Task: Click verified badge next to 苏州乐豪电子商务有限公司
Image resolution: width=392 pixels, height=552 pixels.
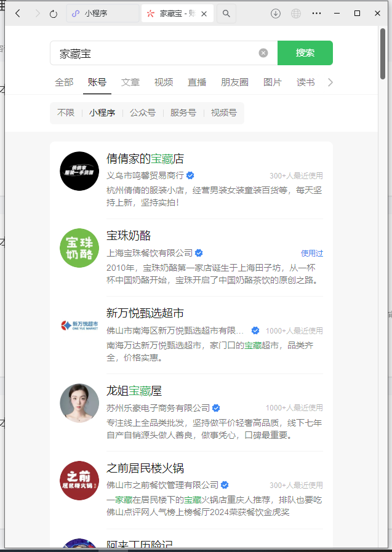Action: click(x=216, y=407)
